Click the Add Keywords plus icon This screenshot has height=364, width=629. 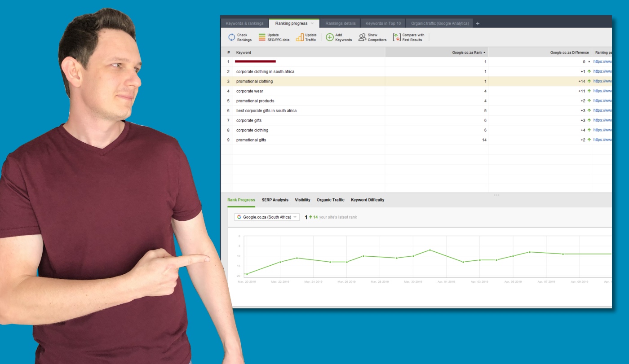(330, 38)
